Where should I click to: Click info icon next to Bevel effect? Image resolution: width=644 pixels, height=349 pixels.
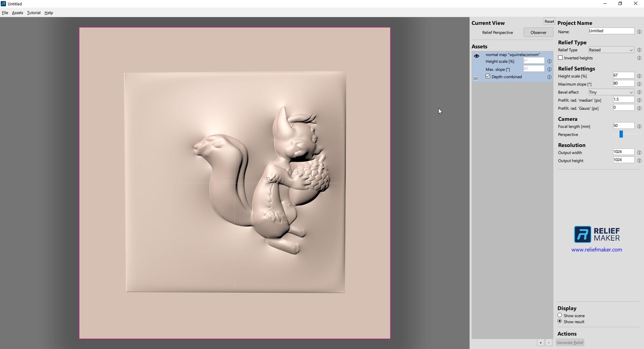[x=639, y=92]
